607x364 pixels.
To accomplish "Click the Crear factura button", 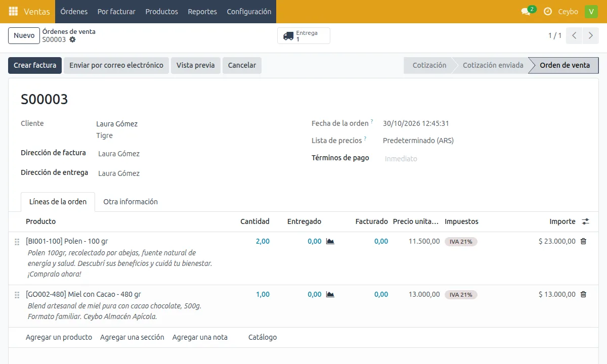I will point(35,65).
